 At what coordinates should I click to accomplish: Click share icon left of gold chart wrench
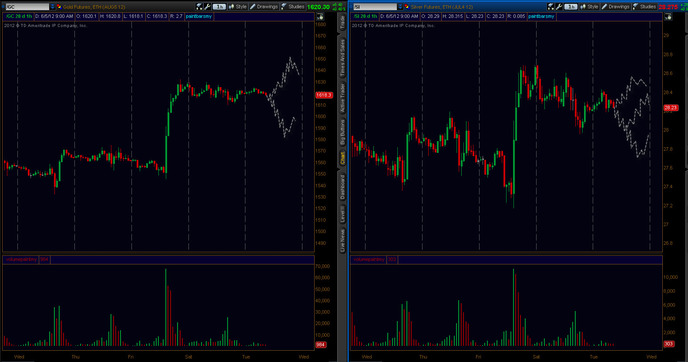pos(199,7)
